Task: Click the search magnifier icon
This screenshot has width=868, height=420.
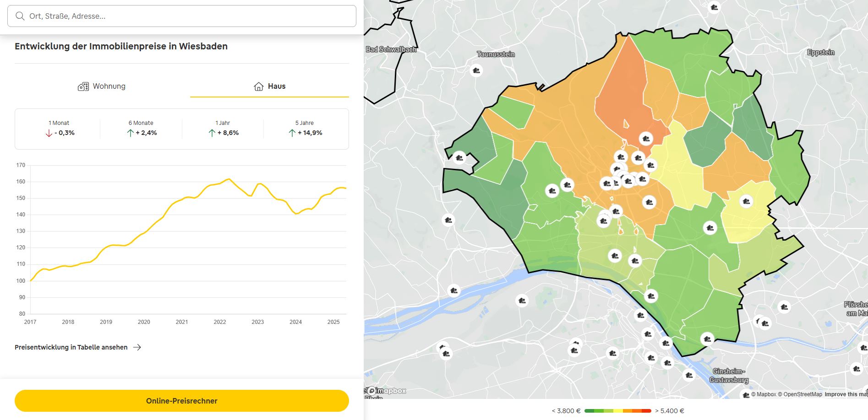Action: click(20, 16)
